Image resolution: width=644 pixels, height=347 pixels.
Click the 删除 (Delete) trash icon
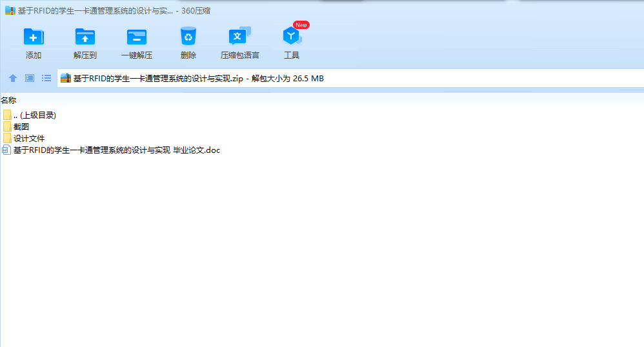click(188, 36)
